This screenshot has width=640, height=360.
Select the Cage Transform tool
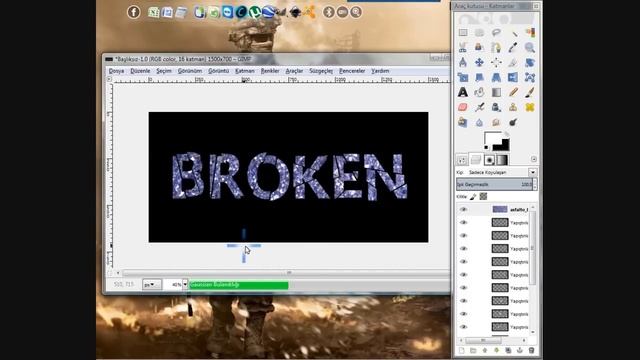(x=530, y=77)
